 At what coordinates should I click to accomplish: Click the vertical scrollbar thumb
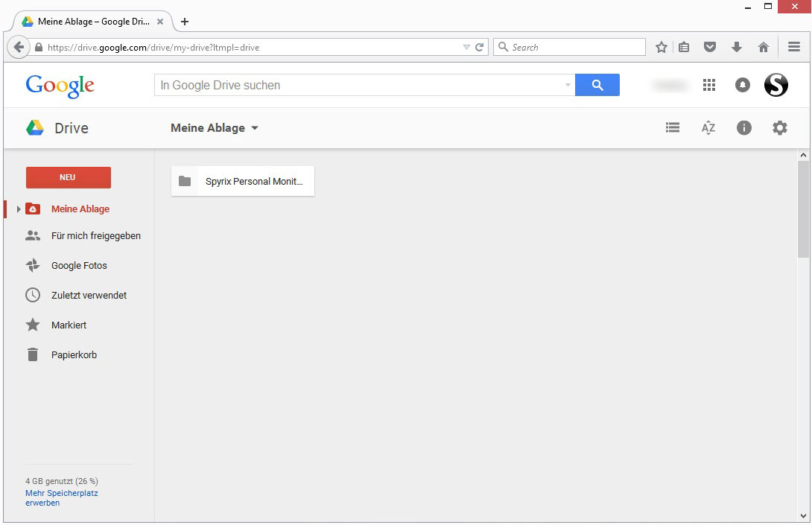point(803,209)
